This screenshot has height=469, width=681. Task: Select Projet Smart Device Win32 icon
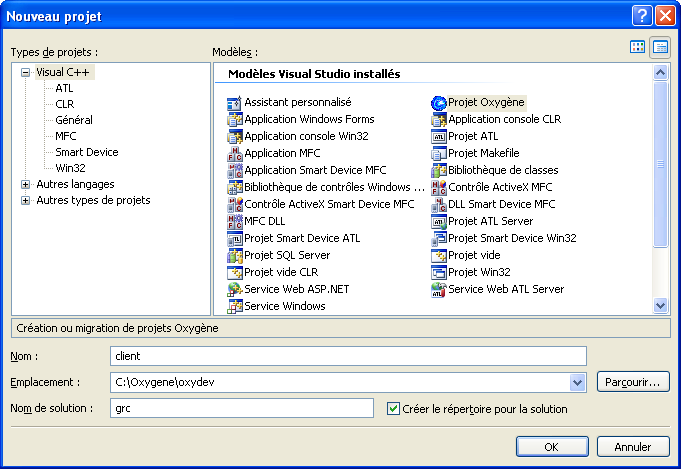pos(438,238)
